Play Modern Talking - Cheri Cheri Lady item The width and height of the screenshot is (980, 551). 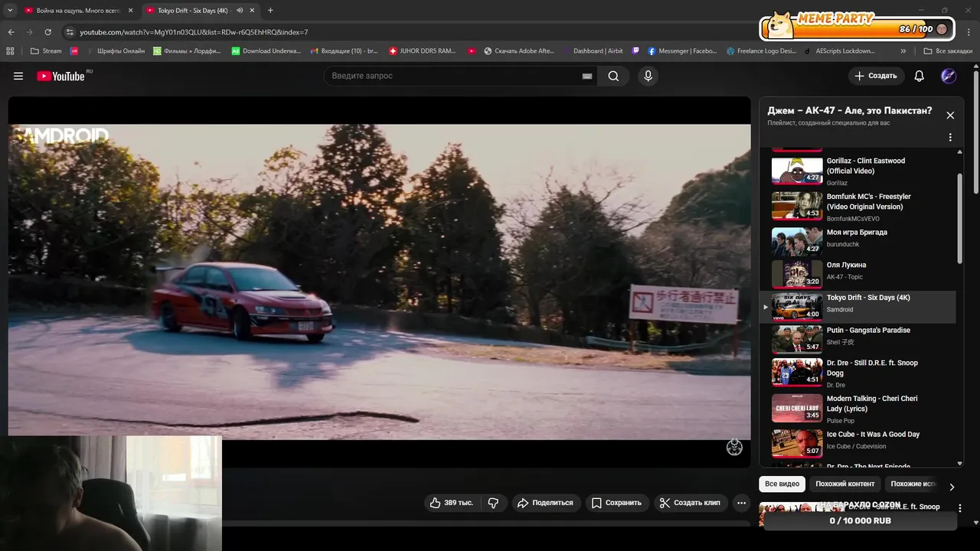click(x=858, y=409)
